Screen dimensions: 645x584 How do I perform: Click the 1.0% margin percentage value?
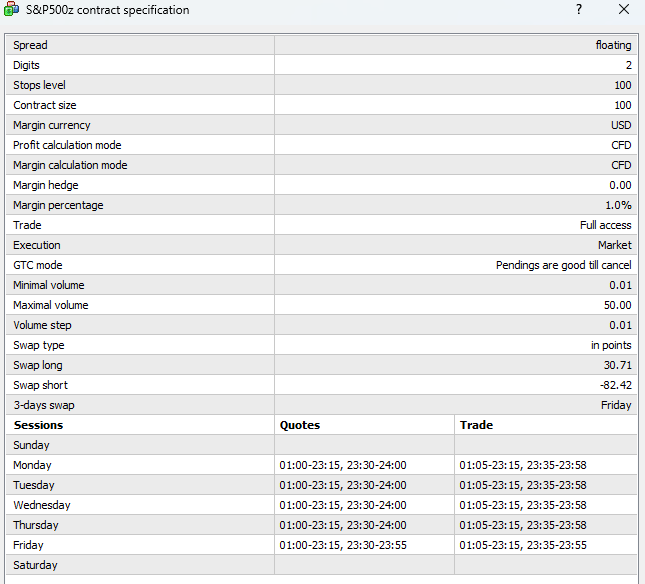(618, 205)
